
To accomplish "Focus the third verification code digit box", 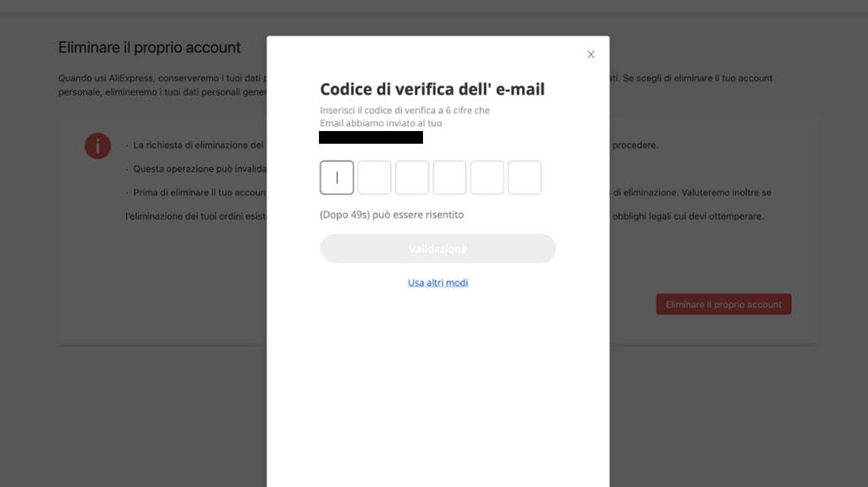I will pyautogui.click(x=412, y=178).
